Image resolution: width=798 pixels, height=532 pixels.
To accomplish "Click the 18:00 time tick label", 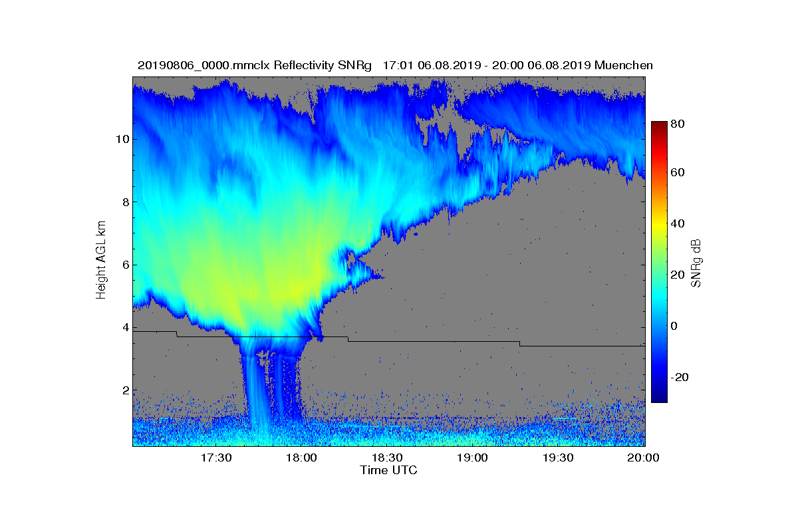I will (301, 458).
